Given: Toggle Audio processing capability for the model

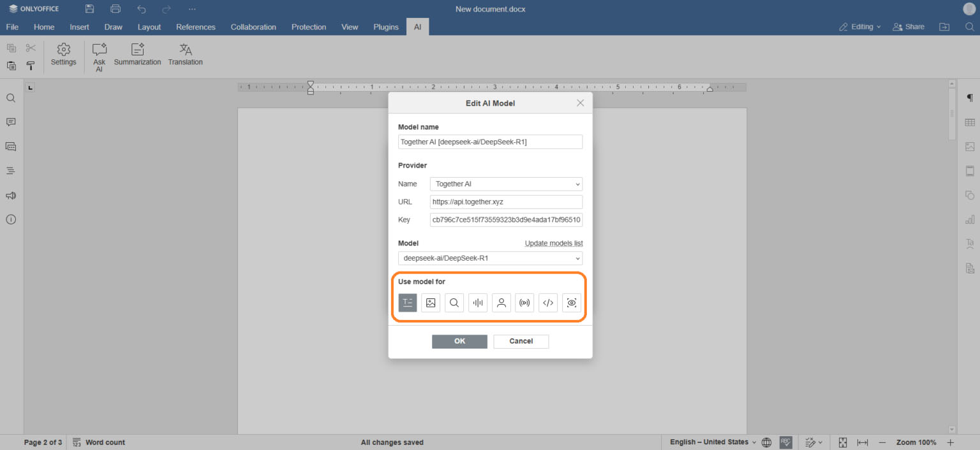Looking at the screenshot, I should (478, 303).
